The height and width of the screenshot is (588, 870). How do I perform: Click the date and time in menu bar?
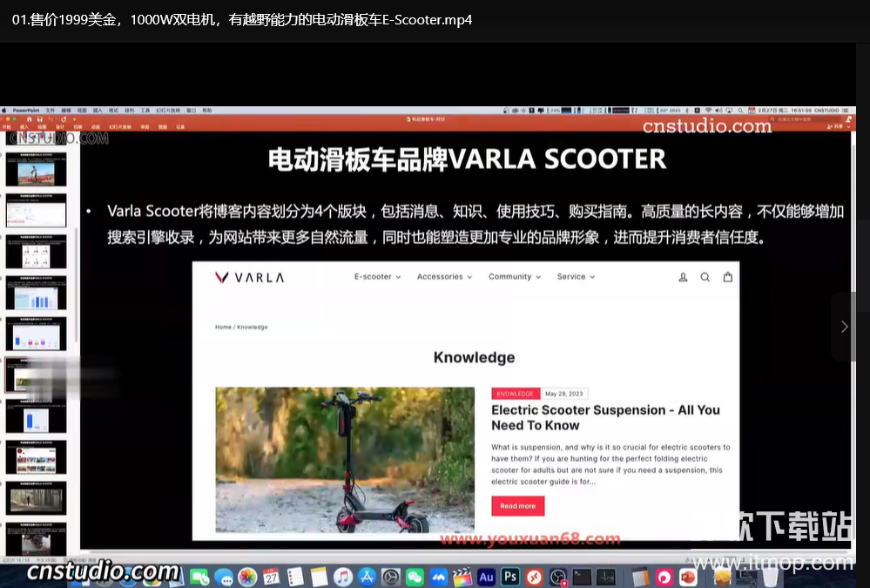(785, 111)
